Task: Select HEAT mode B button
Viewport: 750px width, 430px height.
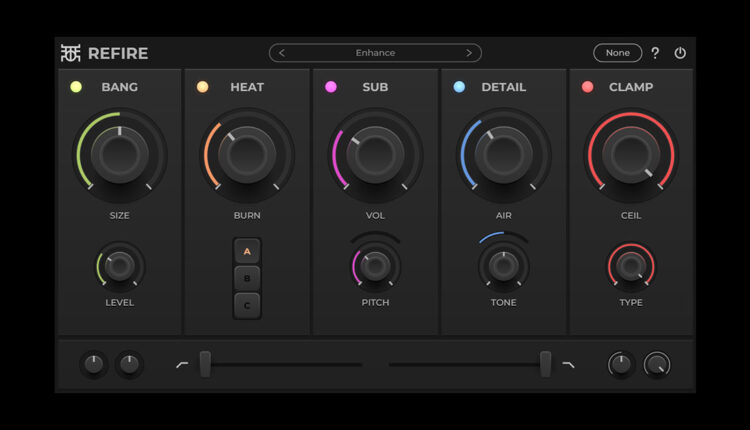Action: pos(247,278)
